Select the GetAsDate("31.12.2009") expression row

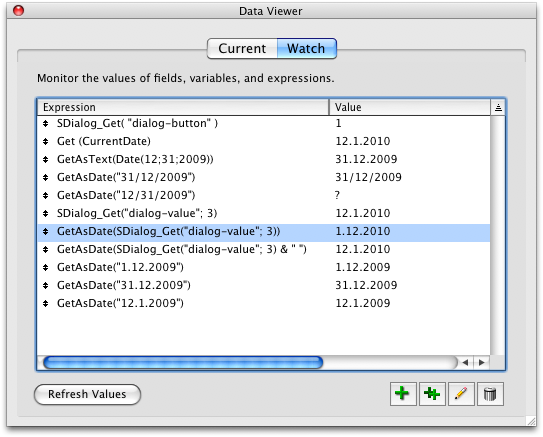[264, 285]
